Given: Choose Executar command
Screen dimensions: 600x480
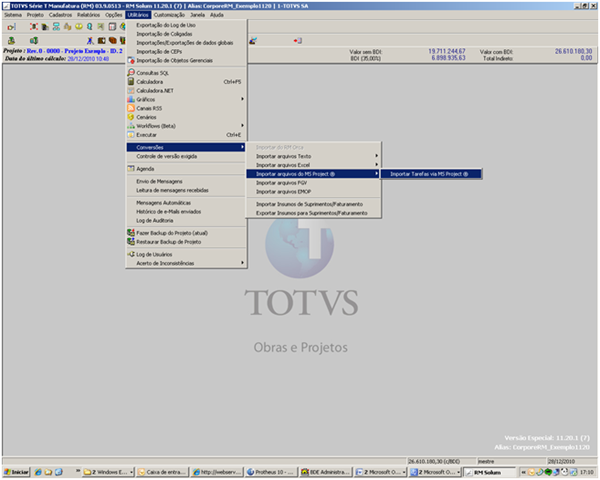Looking at the screenshot, I should click(186, 134).
